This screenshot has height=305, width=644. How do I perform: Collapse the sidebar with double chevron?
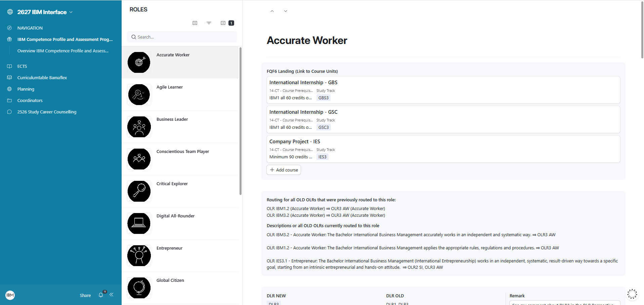[112, 295]
